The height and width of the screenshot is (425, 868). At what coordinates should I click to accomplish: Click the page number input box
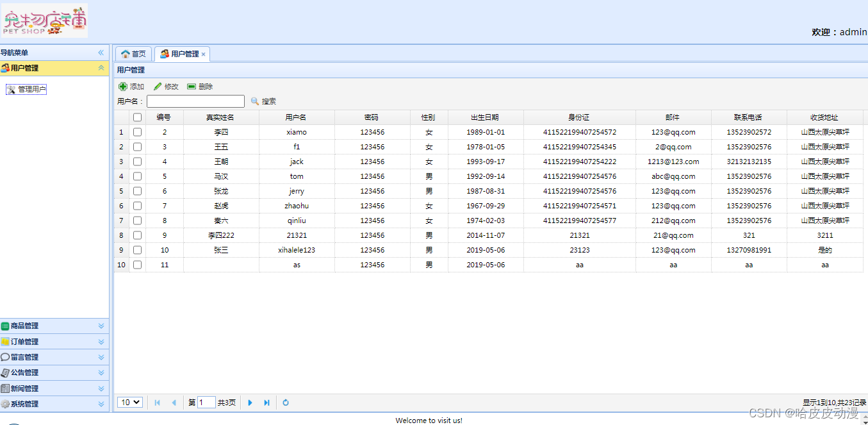(207, 403)
